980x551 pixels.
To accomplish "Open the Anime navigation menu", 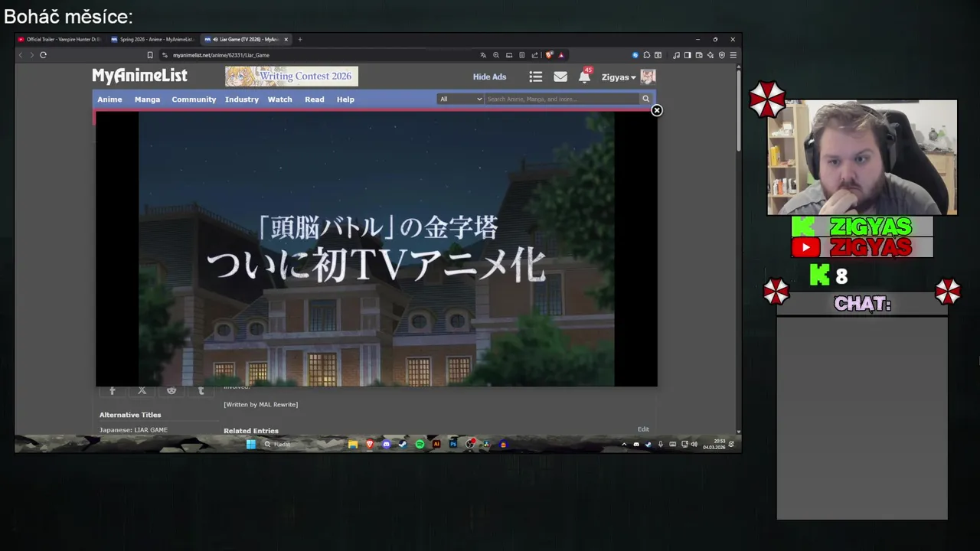I will click(109, 99).
